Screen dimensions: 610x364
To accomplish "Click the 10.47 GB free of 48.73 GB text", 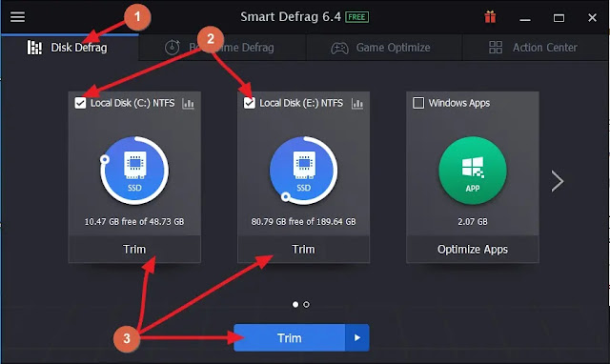I will point(134,222).
